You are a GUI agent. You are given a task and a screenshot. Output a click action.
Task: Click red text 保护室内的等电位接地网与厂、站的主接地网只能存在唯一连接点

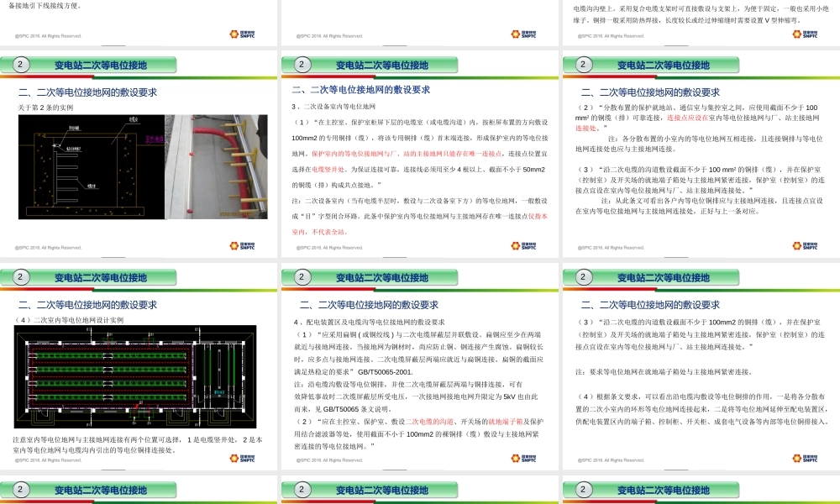click(407, 154)
